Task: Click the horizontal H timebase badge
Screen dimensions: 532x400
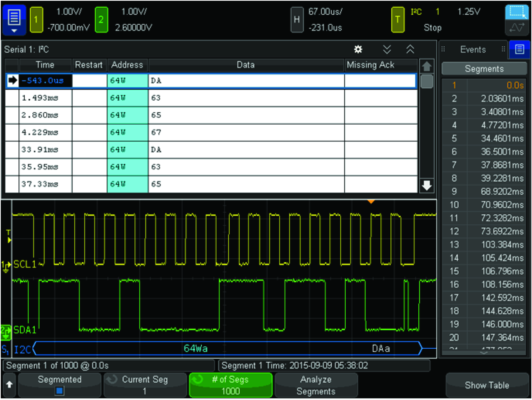Action: [297, 20]
